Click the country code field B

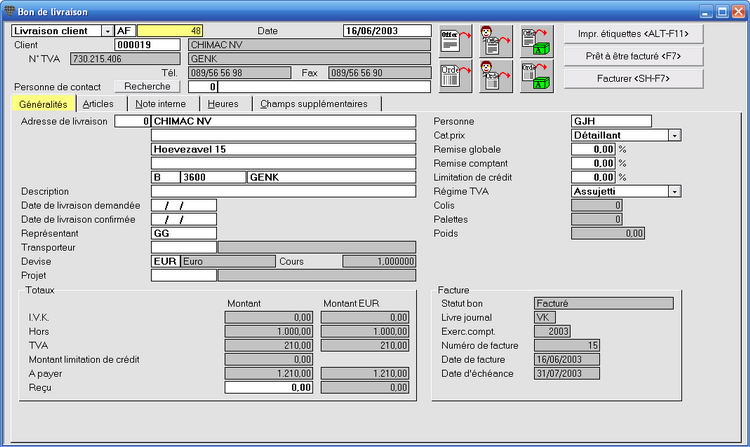pos(165,177)
